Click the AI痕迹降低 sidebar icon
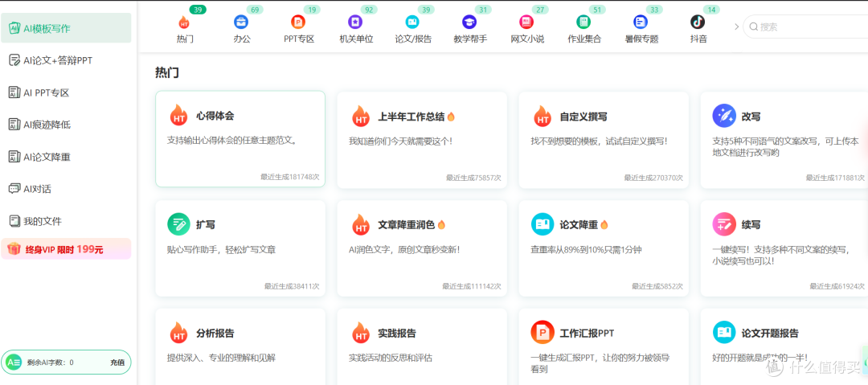This screenshot has height=385, width=868. click(14, 125)
